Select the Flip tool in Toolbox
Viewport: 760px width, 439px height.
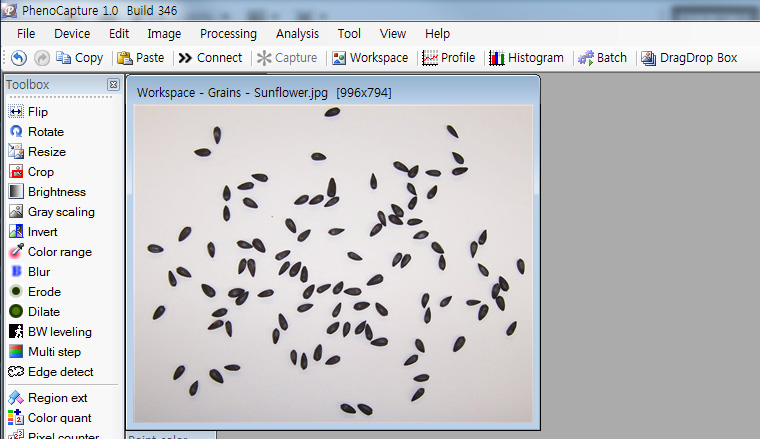coord(37,112)
